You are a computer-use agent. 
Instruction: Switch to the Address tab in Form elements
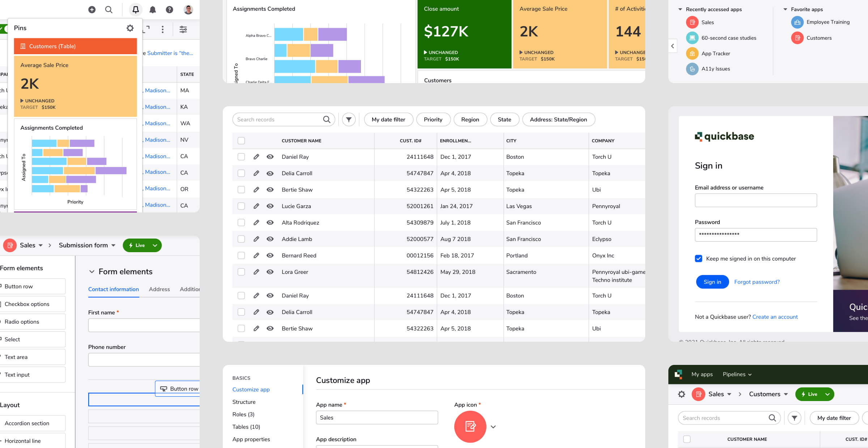point(159,289)
